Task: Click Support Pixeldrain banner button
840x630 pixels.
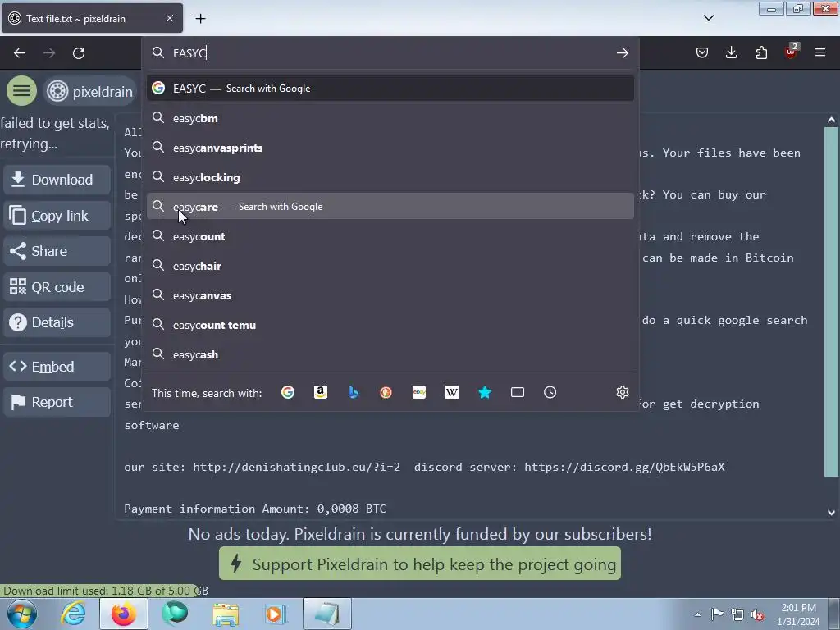Action: click(420, 564)
